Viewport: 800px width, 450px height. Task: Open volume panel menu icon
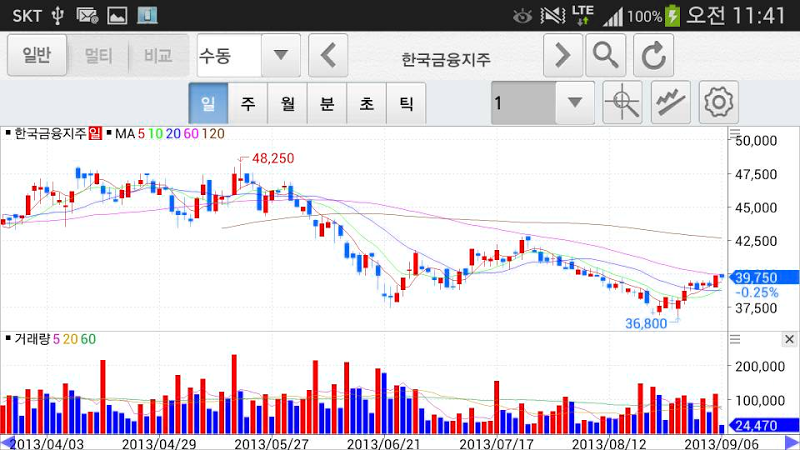735,339
